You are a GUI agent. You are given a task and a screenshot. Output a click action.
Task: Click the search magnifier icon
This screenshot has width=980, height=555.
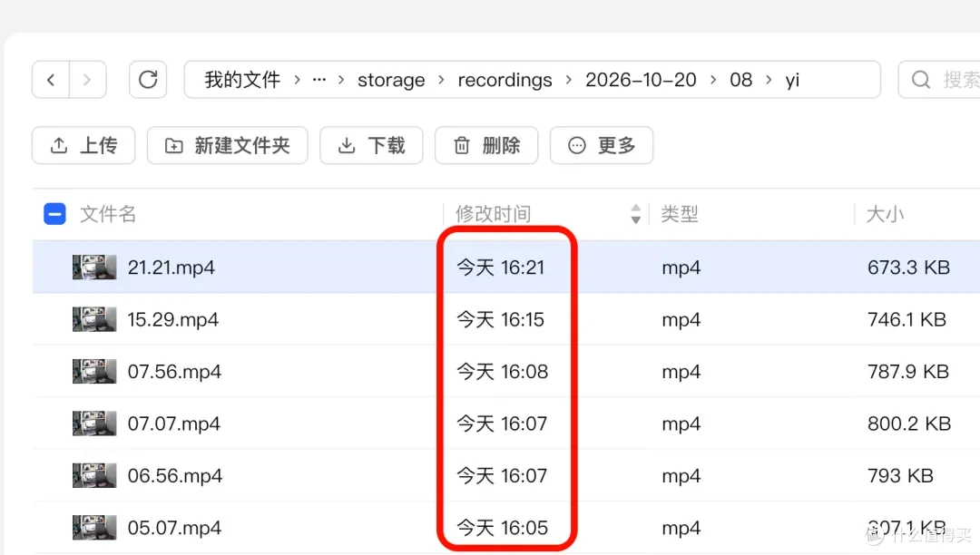point(921,79)
